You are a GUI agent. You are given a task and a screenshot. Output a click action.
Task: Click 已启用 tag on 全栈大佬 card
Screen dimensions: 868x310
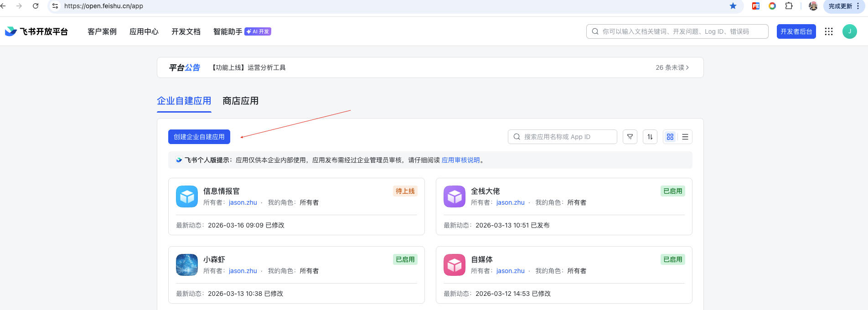673,191
